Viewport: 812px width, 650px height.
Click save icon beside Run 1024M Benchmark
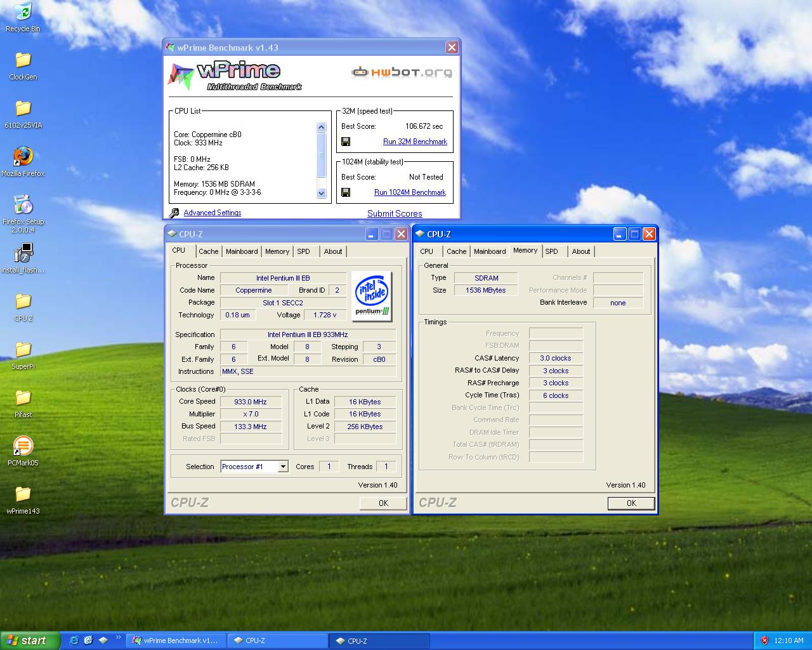pos(346,192)
